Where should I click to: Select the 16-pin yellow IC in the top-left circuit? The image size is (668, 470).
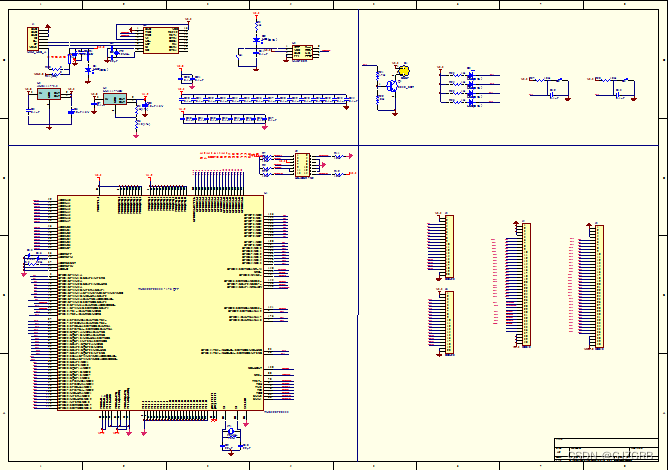(x=161, y=40)
